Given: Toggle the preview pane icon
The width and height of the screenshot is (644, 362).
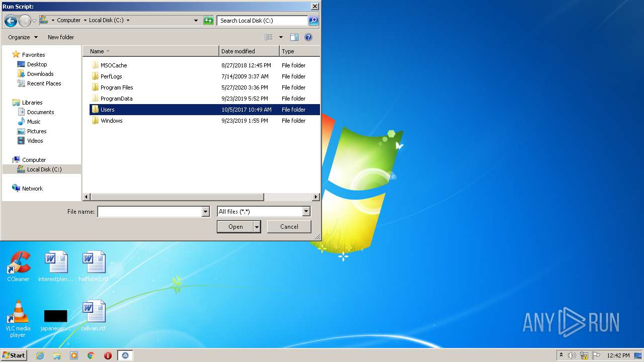Looking at the screenshot, I should click(294, 37).
